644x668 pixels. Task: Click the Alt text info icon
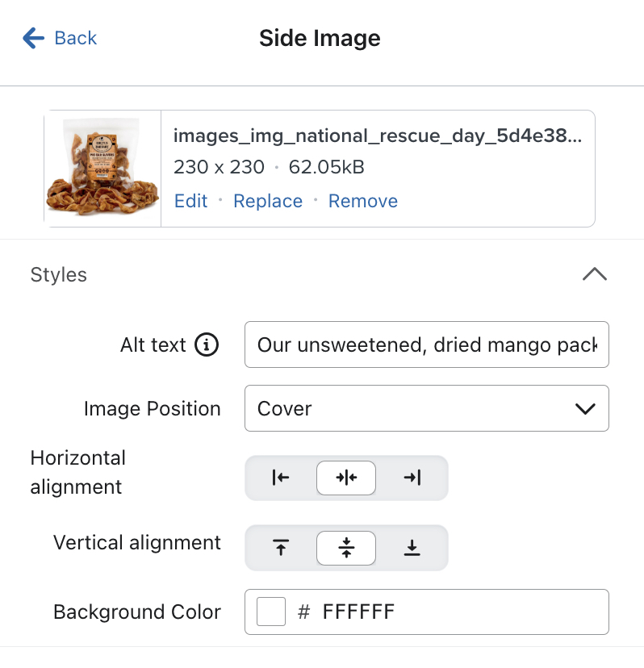208,344
